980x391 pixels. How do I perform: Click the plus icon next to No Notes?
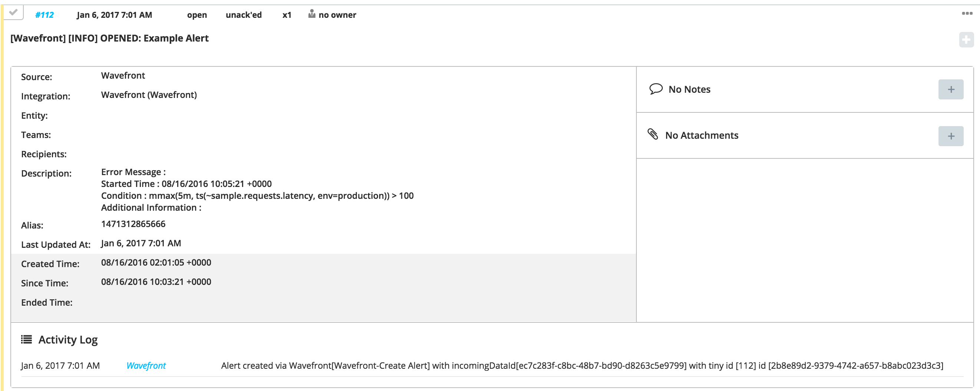pyautogui.click(x=950, y=89)
